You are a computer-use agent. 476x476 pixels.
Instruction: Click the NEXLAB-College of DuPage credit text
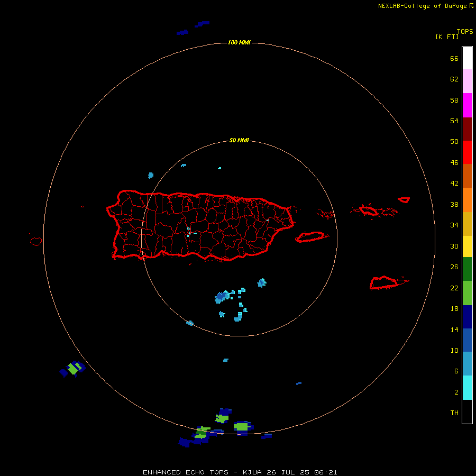coord(422,6)
